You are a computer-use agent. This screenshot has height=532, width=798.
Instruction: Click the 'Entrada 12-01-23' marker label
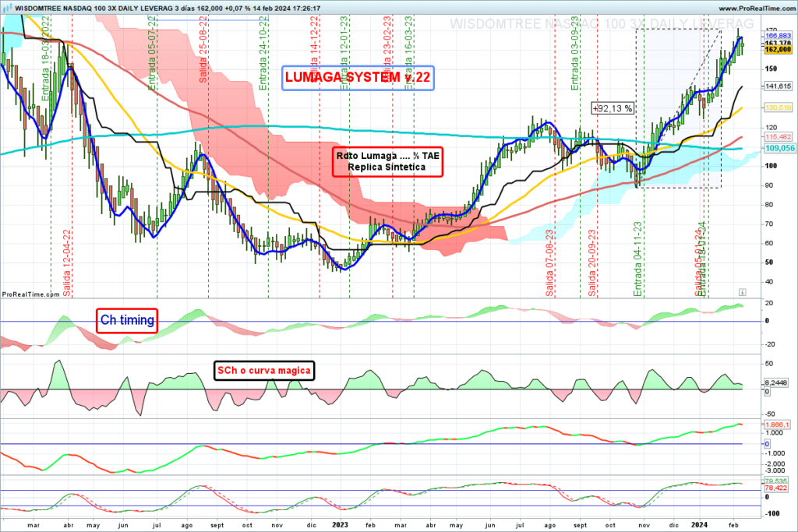344,53
